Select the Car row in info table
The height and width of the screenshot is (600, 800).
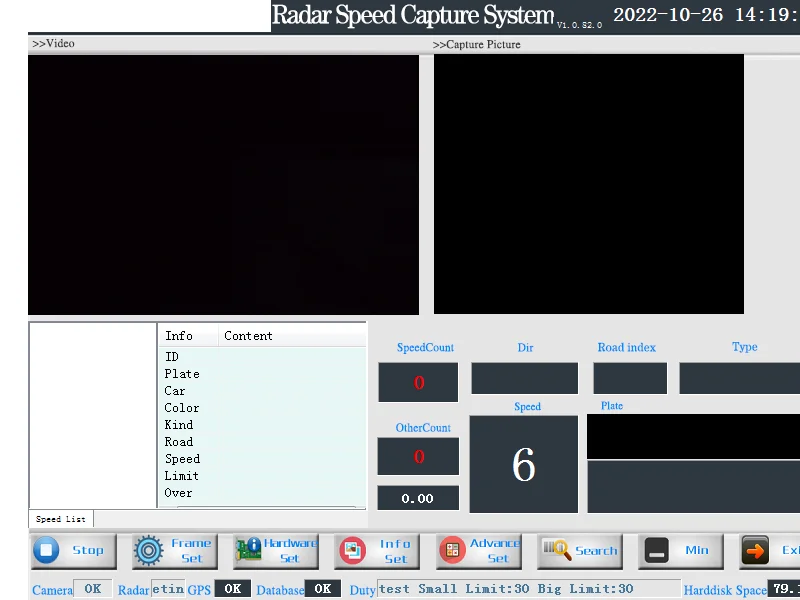click(262, 391)
